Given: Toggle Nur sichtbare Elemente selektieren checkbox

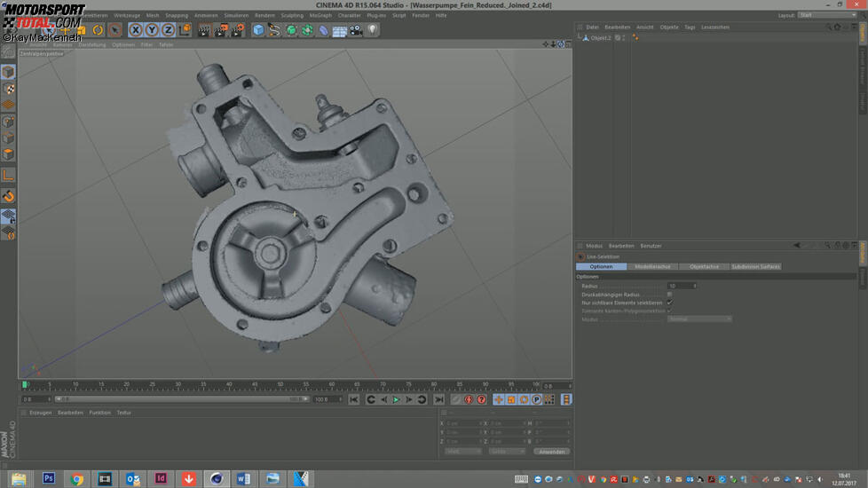Looking at the screenshot, I should point(670,303).
